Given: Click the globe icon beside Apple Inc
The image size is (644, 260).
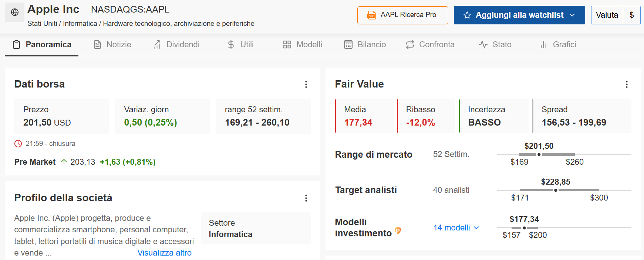Looking at the screenshot, I should point(15,12).
